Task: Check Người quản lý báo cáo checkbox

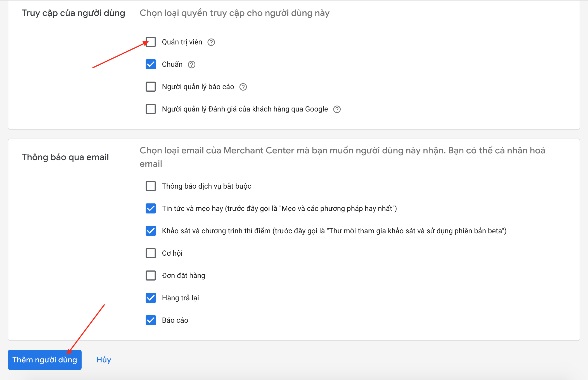Action: (x=151, y=87)
